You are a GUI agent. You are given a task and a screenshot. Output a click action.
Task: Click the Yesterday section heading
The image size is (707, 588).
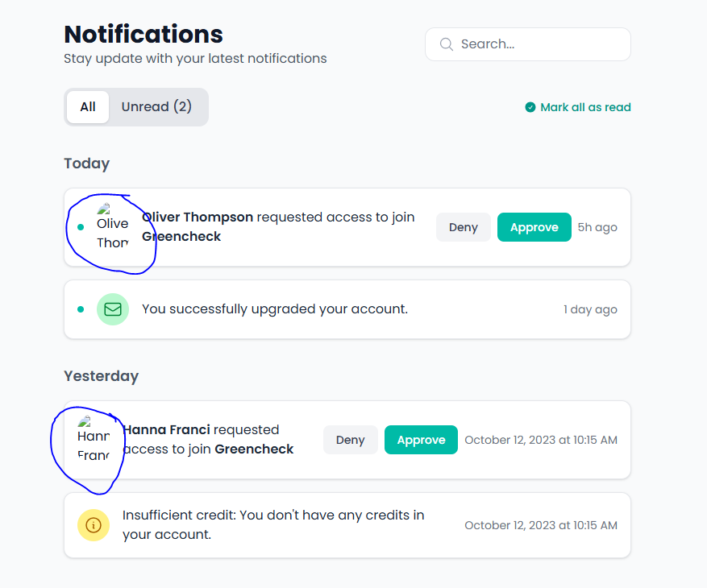point(102,376)
